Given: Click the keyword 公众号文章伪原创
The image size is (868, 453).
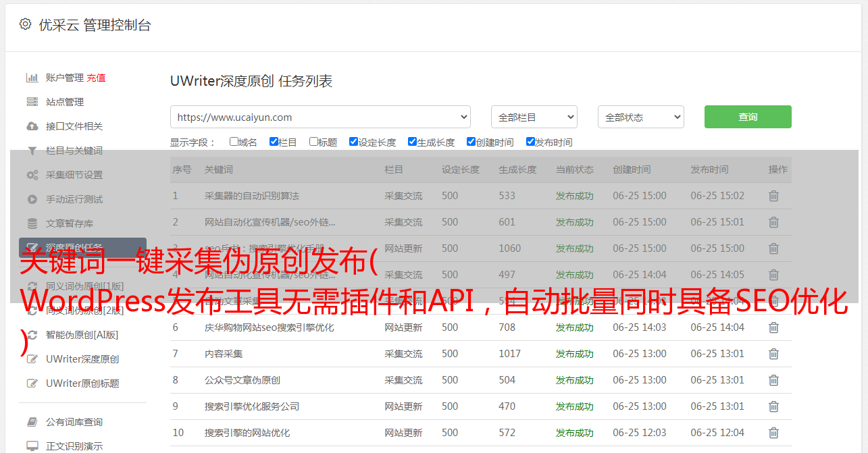Looking at the screenshot, I should [x=242, y=380].
